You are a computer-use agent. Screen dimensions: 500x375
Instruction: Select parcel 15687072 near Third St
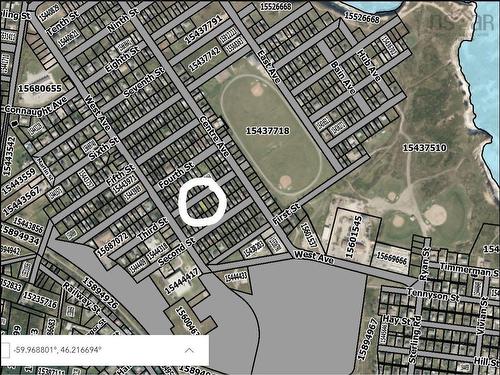(x=112, y=244)
